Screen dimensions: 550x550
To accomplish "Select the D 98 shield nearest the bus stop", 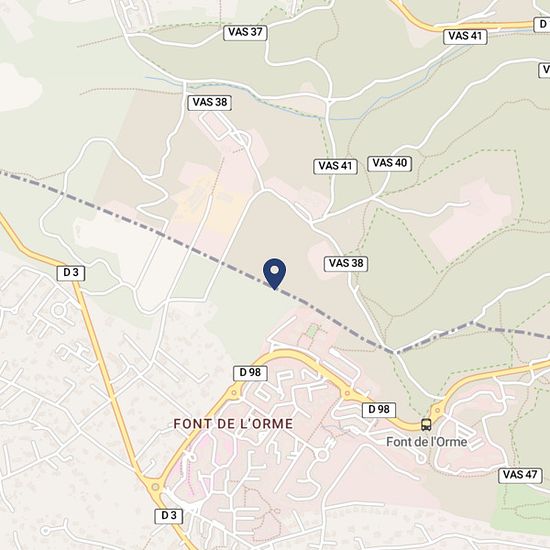I will [379, 410].
